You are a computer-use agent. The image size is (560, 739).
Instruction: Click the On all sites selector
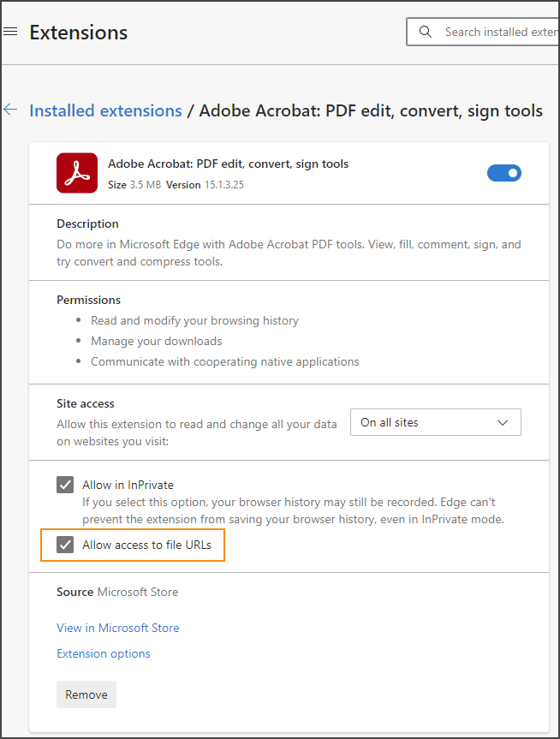[x=435, y=422]
